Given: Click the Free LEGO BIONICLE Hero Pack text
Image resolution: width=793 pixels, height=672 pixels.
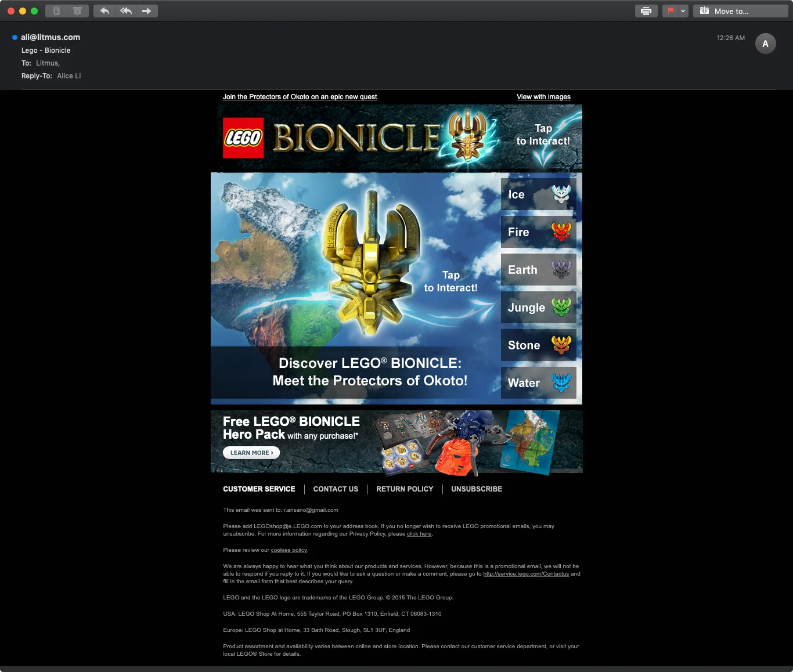Looking at the screenshot, I should 291,428.
